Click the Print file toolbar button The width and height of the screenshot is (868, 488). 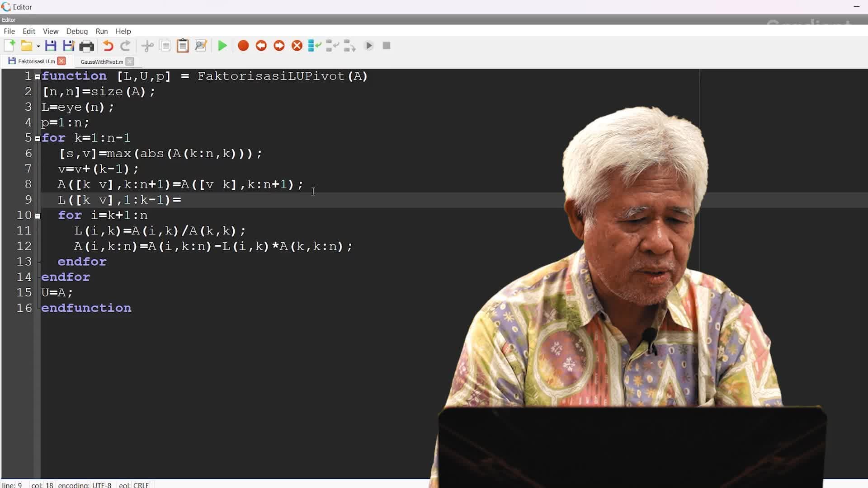click(86, 45)
